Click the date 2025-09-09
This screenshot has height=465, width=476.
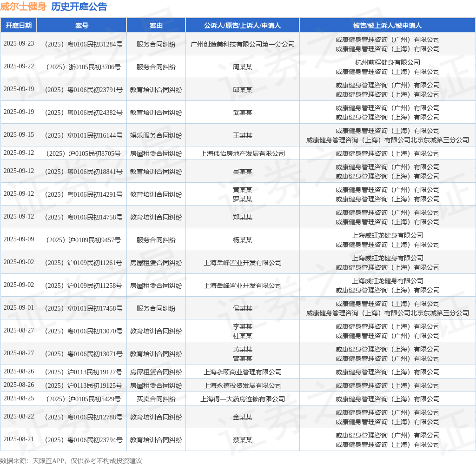pyautogui.click(x=19, y=239)
